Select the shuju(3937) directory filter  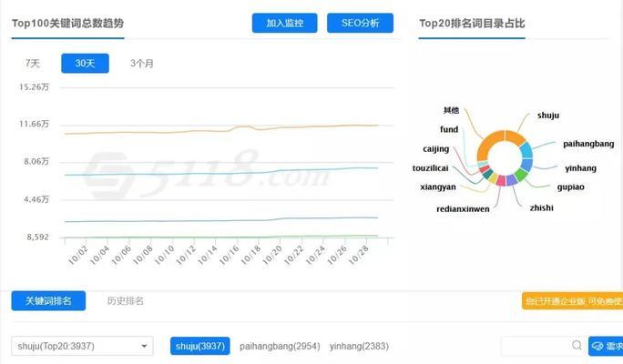click(199, 346)
